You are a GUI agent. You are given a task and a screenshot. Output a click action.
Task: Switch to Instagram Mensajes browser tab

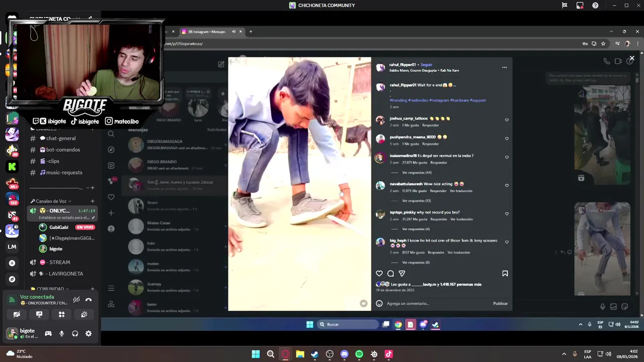[x=207, y=32]
